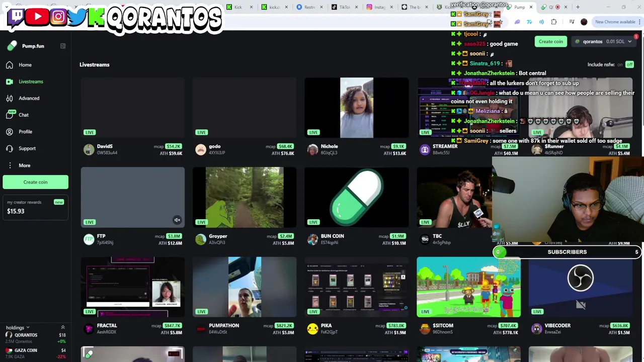Switch to the Pump browser tab

pyautogui.click(x=518, y=7)
